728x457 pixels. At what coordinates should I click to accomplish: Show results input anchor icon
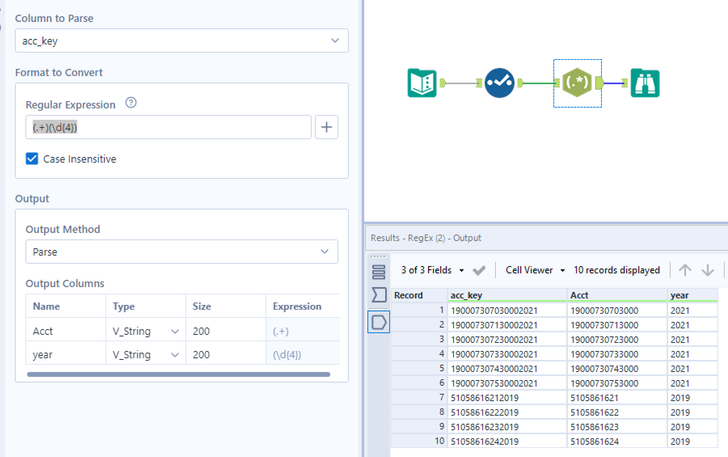point(379,294)
